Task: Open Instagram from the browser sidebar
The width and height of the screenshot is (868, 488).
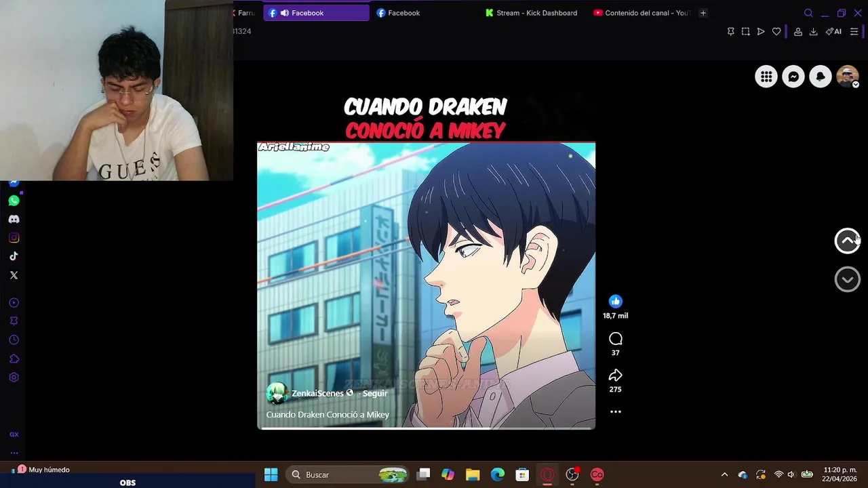Action: pyautogui.click(x=14, y=238)
